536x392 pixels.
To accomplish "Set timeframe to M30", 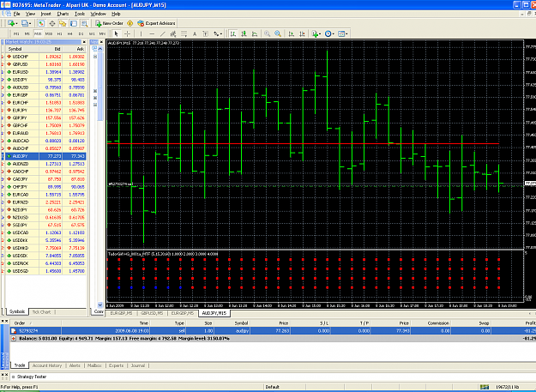I will click(49, 33).
